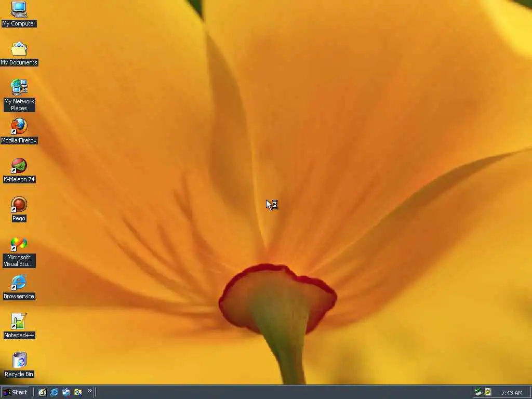Click the folder search quick launch icon
The width and height of the screenshot is (532, 399).
(78, 392)
